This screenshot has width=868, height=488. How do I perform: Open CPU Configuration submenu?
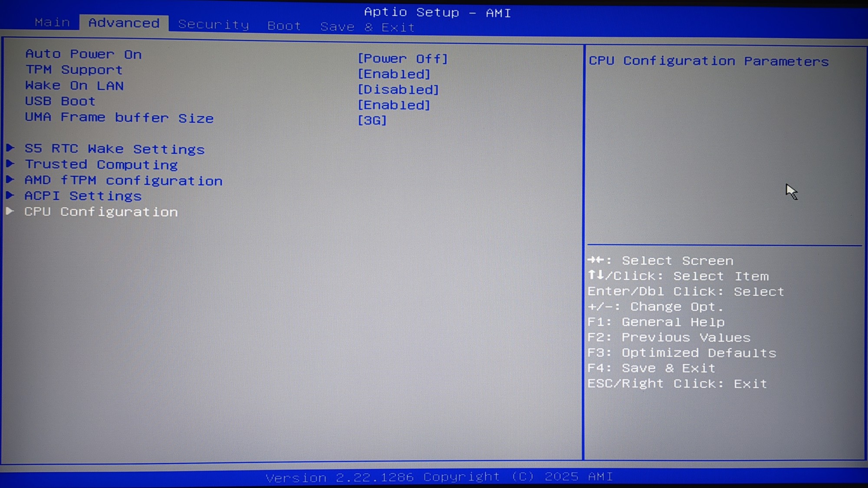[x=101, y=212]
